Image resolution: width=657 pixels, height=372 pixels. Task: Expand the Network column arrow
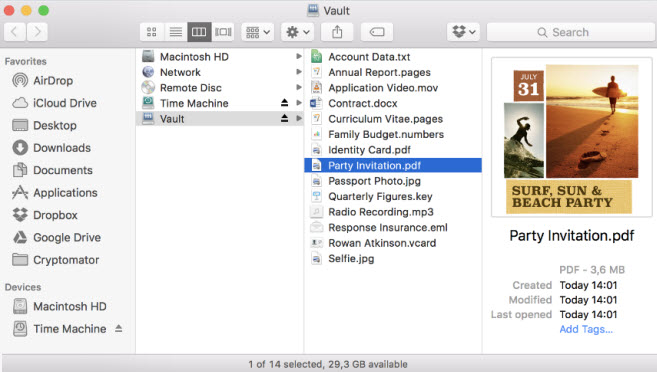[299, 72]
